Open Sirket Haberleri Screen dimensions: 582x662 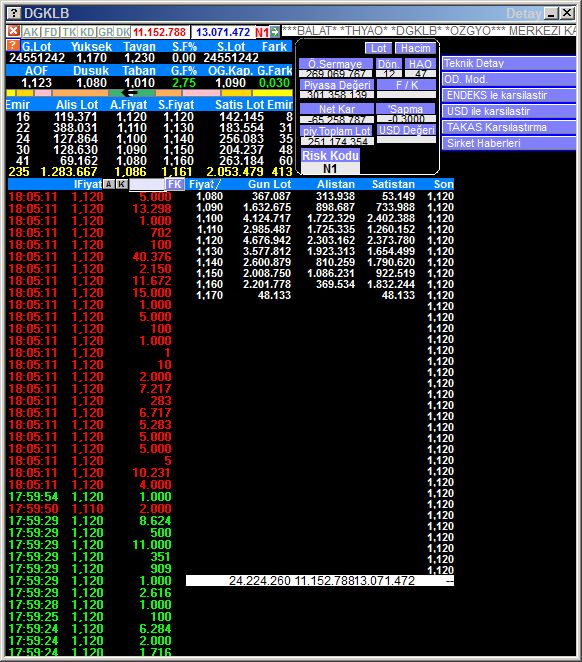509,144
